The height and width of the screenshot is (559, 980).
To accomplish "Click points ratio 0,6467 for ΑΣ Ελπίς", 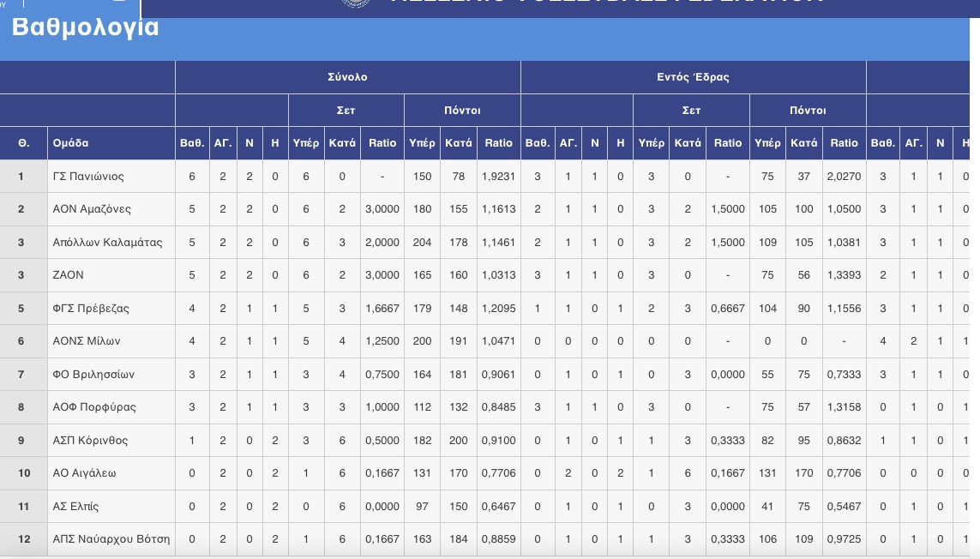I will coord(498,506).
